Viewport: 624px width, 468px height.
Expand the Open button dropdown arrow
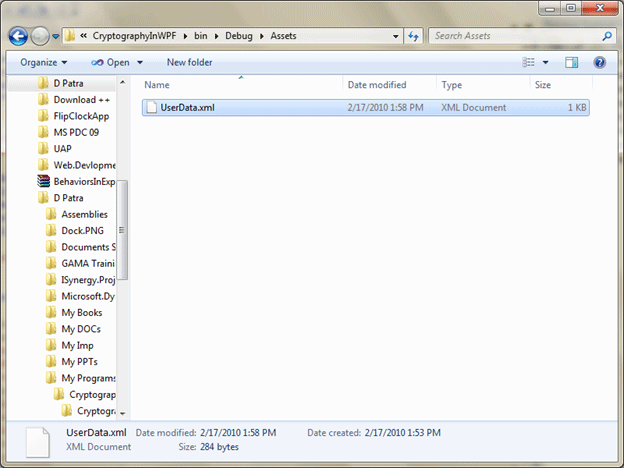[x=140, y=62]
